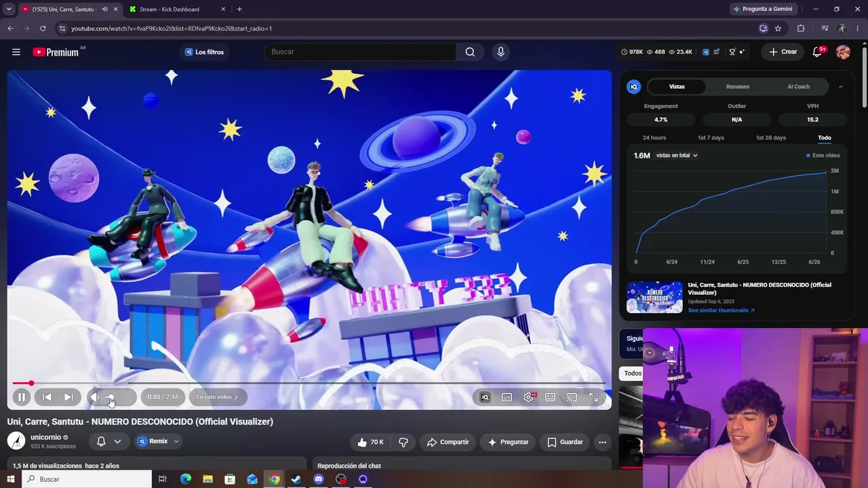Switch to the Kick Dashboard browser tab
Viewport: 868px width, 488px height.
coord(178,9)
